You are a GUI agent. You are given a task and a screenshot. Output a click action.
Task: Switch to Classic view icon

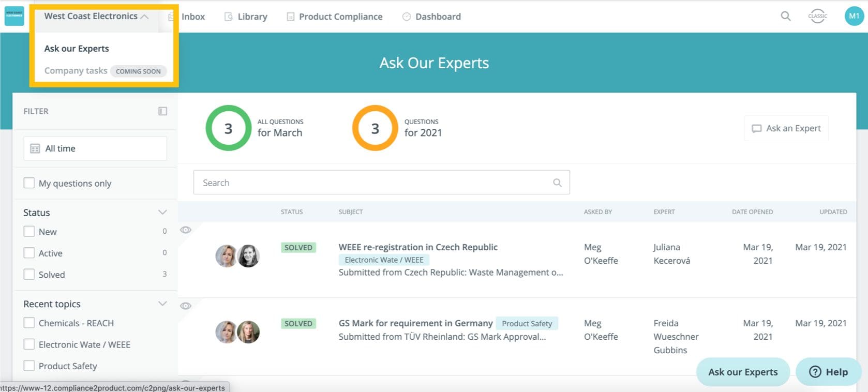coord(817,16)
